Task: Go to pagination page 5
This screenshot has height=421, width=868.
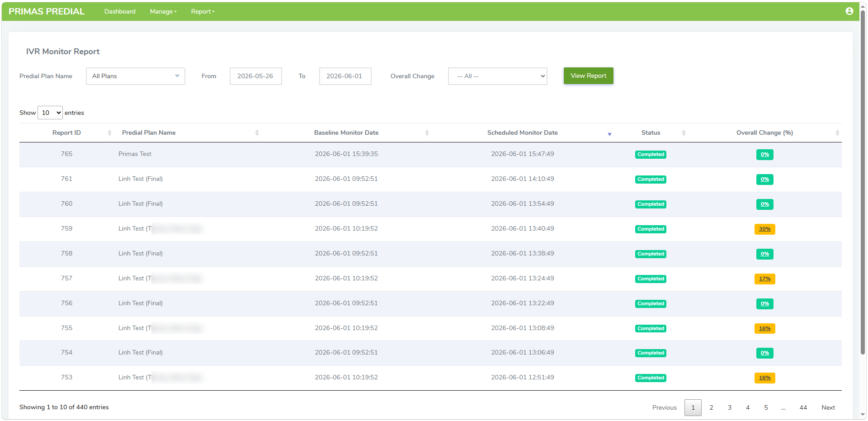Action: (x=766, y=407)
